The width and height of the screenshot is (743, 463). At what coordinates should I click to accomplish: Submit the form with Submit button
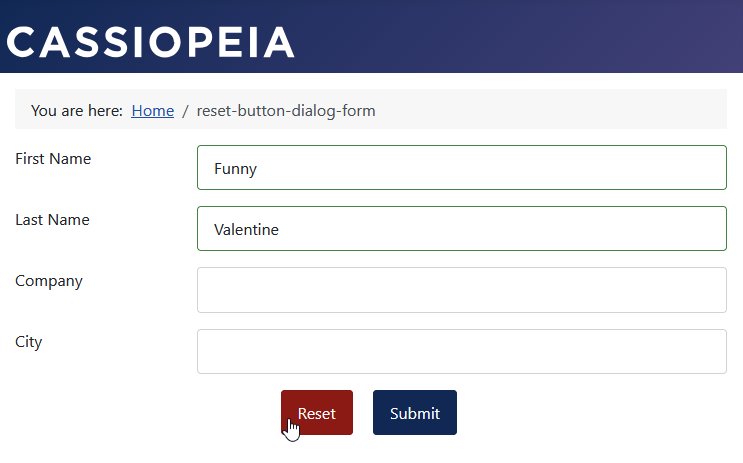415,412
